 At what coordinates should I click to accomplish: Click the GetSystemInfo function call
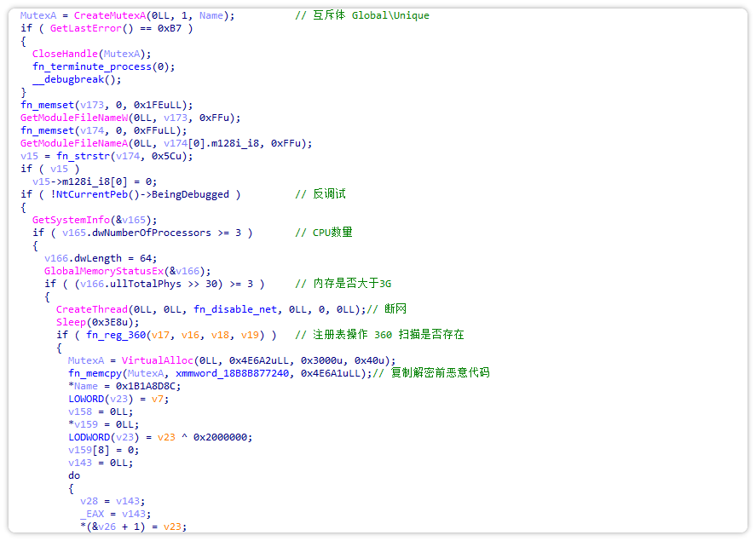click(x=72, y=220)
